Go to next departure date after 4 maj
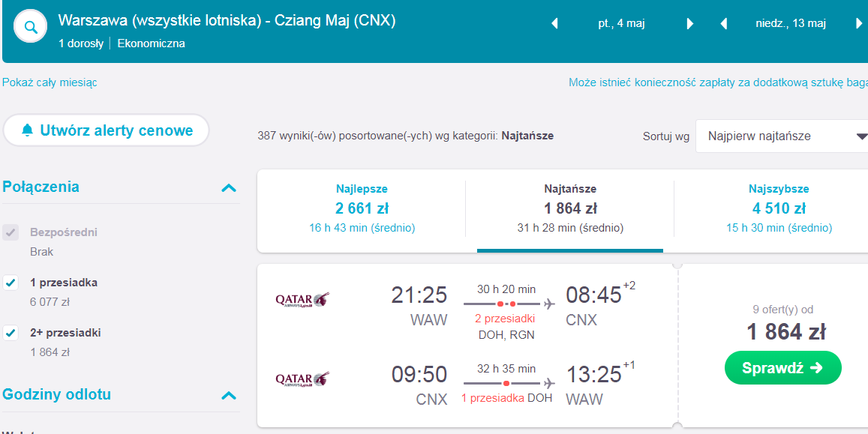 689,24
